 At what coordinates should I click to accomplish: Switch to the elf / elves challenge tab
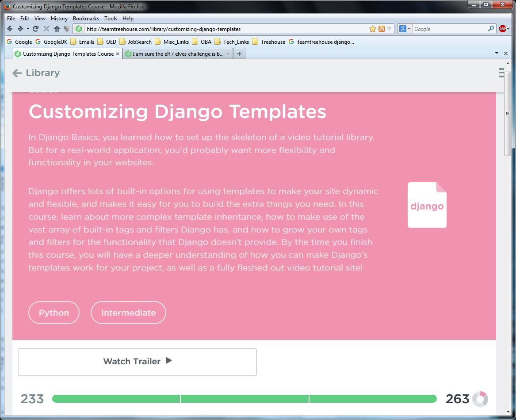pyautogui.click(x=178, y=53)
